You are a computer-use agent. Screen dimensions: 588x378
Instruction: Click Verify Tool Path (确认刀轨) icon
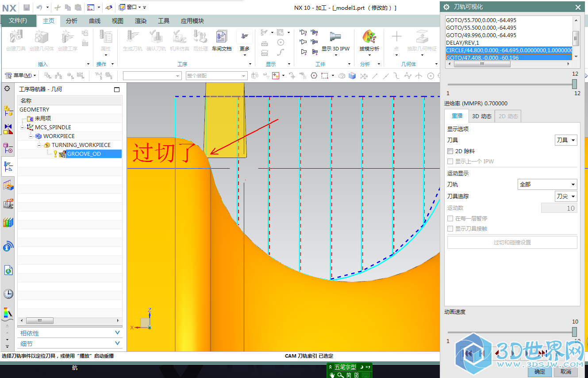tap(156, 41)
